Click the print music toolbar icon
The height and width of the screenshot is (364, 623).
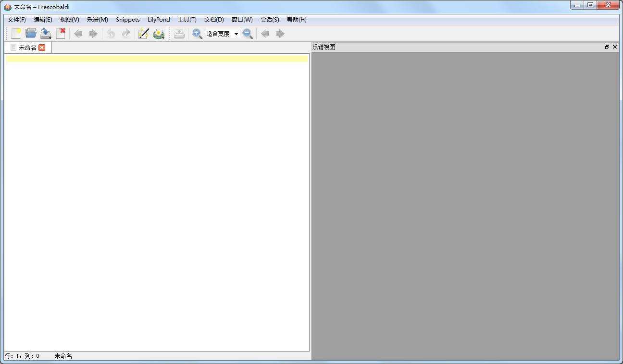click(x=179, y=34)
